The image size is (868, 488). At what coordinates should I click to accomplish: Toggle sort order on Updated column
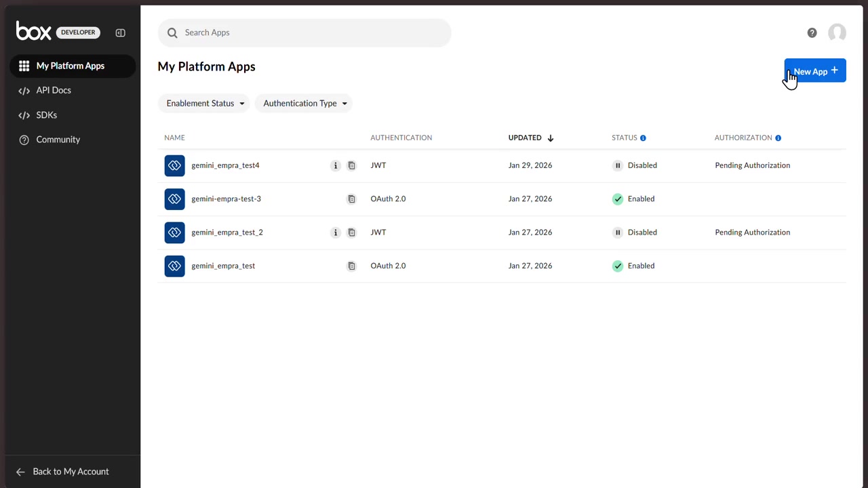531,138
